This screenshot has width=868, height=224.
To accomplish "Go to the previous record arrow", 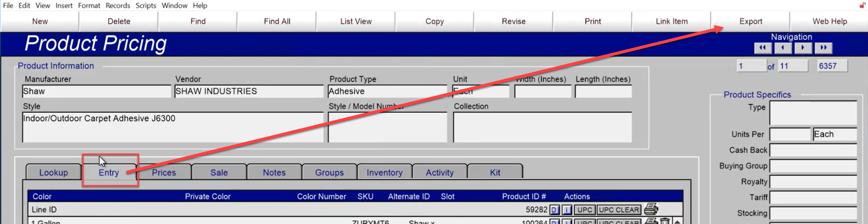I will [782, 48].
